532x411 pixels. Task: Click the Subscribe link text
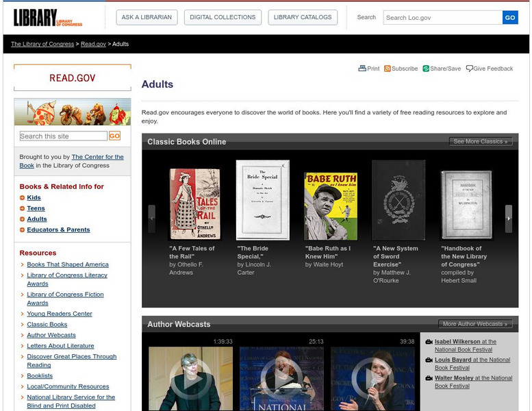[x=405, y=68]
